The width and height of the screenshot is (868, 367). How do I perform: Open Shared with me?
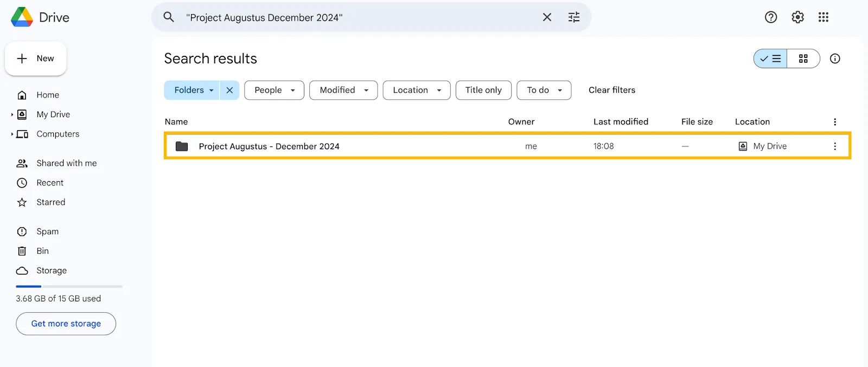(67, 163)
